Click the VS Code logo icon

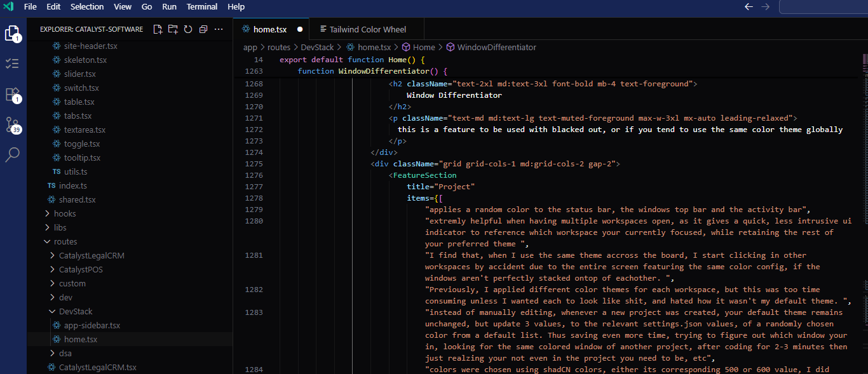tap(8, 6)
